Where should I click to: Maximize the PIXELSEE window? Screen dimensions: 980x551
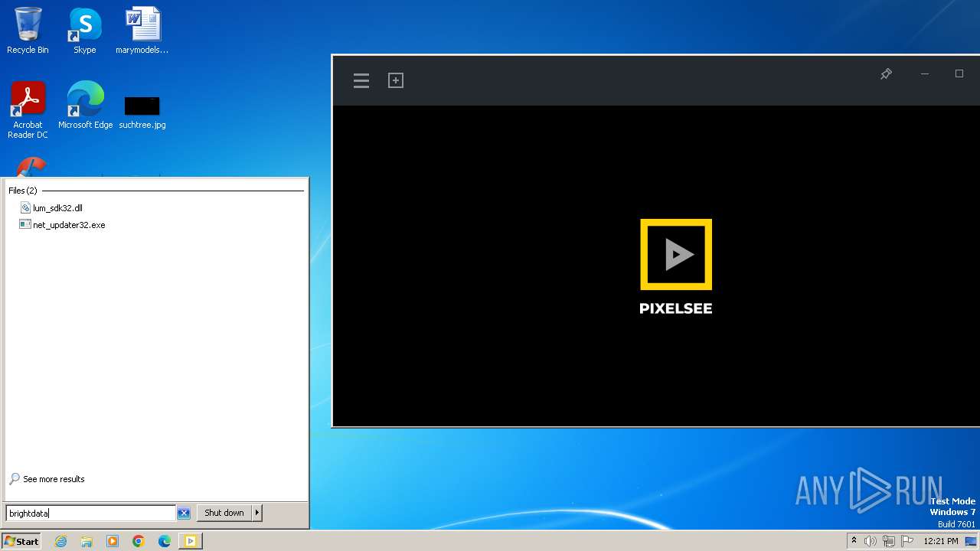coord(959,73)
